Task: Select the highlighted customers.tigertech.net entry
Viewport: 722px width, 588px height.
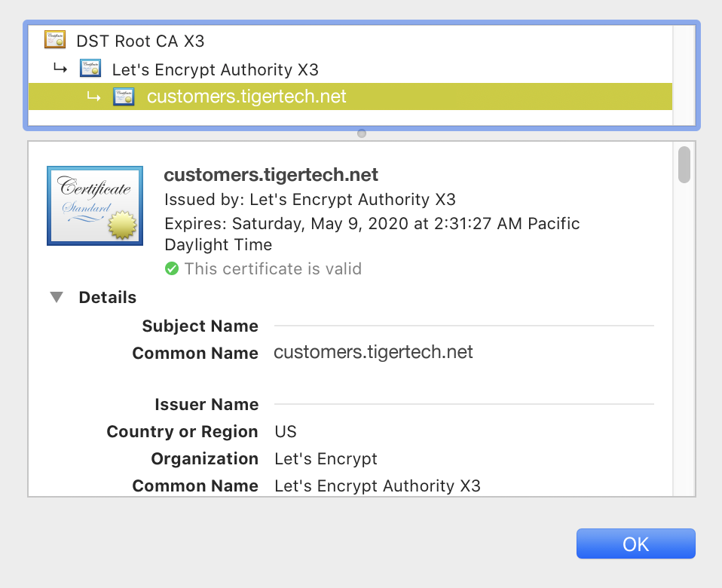Action: coord(246,96)
